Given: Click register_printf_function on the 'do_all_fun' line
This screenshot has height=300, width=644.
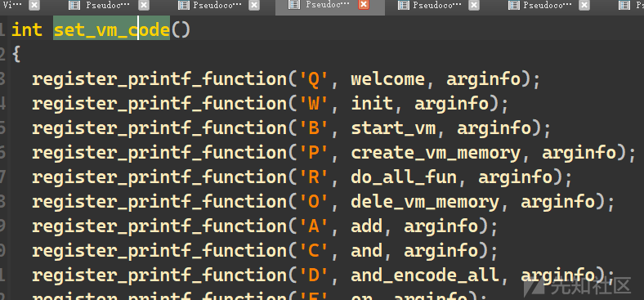Looking at the screenshot, I should [159, 177].
